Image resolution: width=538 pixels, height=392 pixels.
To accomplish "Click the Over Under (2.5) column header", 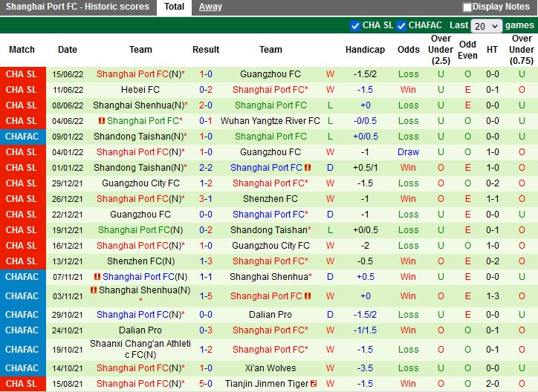I will 441,50.
